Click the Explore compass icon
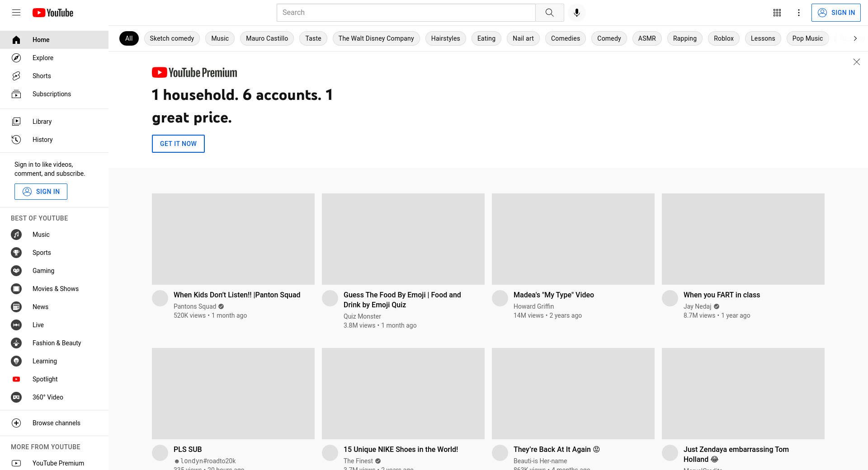Image resolution: width=868 pixels, height=470 pixels. 16,58
